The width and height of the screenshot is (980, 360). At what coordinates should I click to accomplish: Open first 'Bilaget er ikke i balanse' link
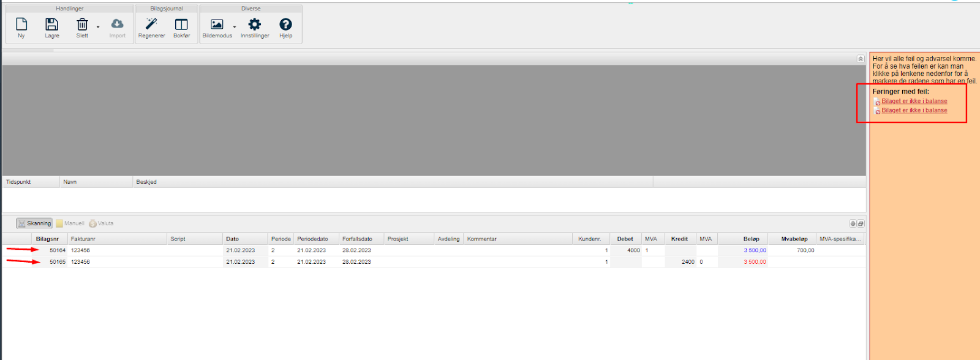914,101
